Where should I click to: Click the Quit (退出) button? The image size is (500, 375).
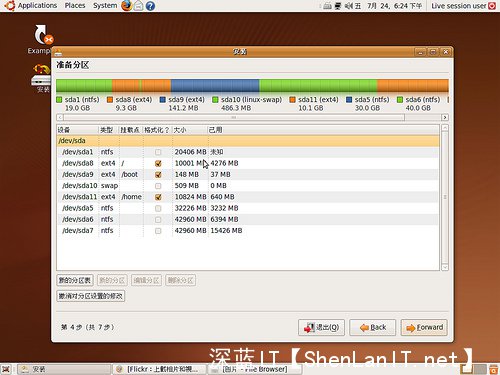pos(321,328)
